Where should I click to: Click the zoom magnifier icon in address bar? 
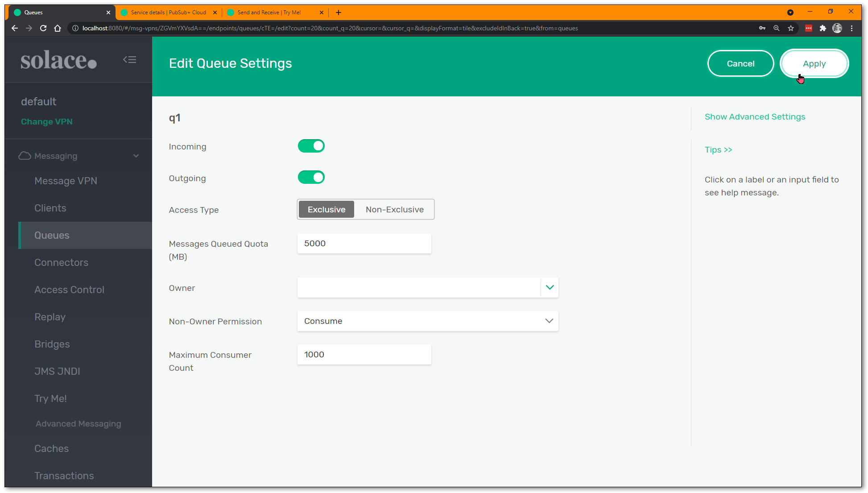[777, 28]
